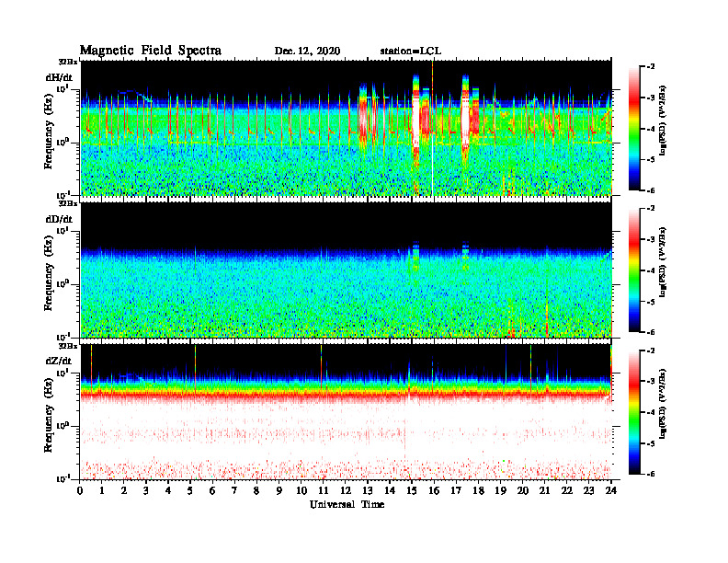
Task: Click log(PSD) unit label beside dZ/dt colorbar
Action: pos(664,405)
